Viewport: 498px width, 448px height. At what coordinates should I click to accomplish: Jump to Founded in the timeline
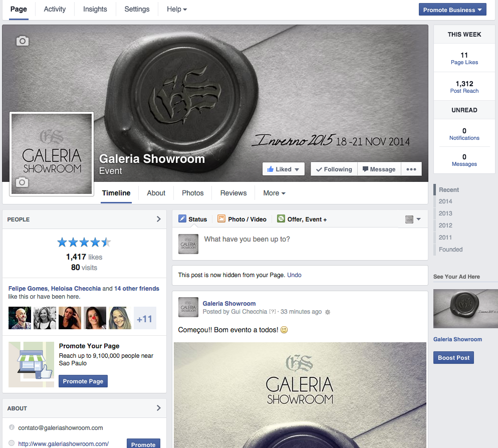click(451, 250)
